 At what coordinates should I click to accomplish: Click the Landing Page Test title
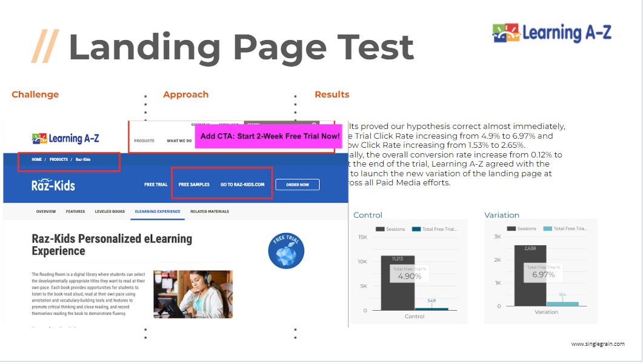tap(242, 47)
